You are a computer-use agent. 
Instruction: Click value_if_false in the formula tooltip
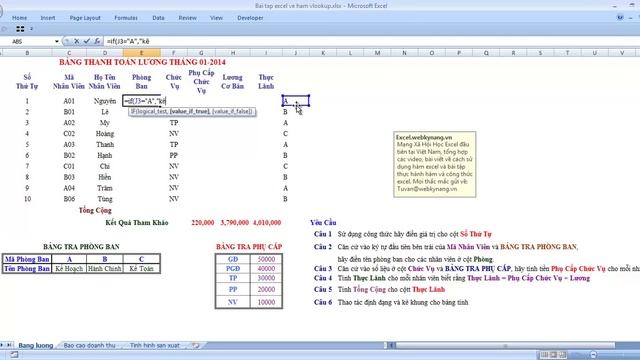tap(232, 111)
